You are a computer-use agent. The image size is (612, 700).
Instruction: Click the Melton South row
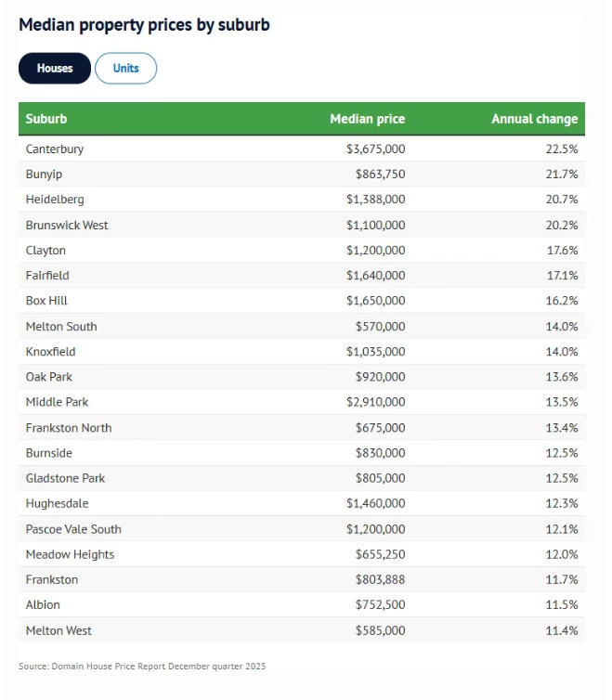click(61, 326)
